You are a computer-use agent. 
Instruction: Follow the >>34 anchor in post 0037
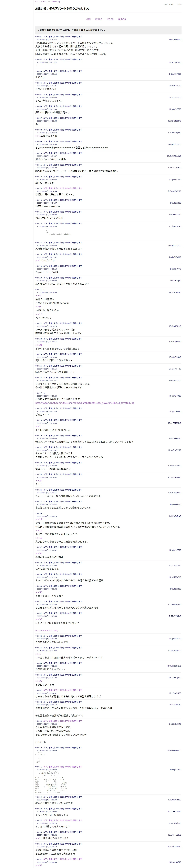pos(39,553)
